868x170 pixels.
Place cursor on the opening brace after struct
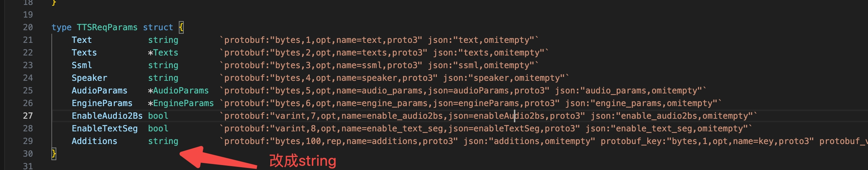pos(181,27)
